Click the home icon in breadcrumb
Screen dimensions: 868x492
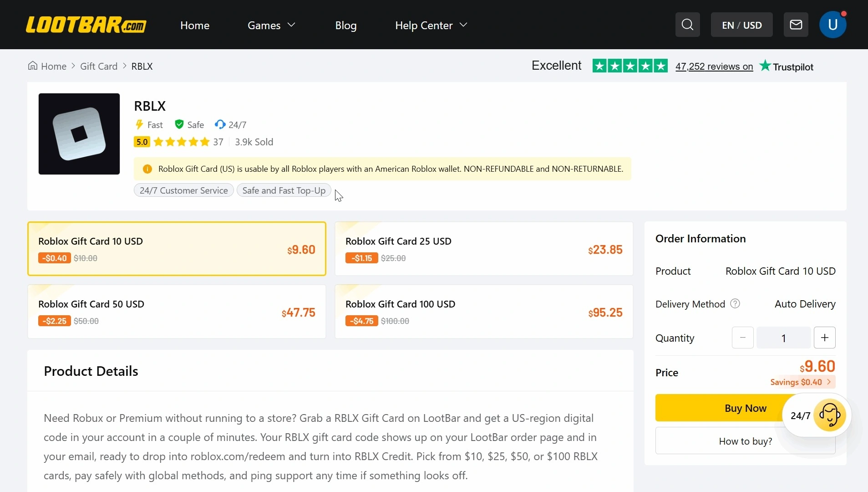[33, 66]
